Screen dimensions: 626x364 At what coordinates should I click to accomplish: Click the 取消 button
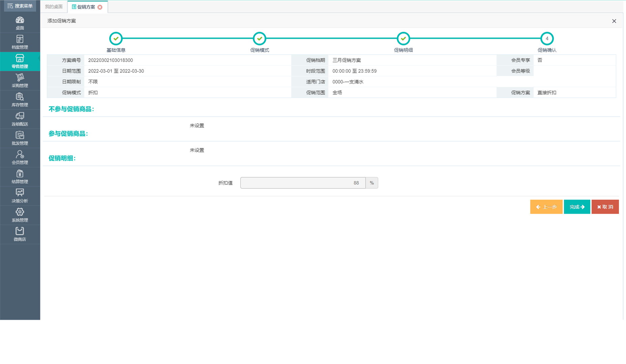coord(605,207)
